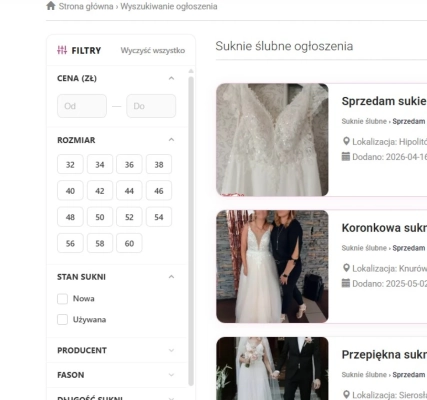The image size is (427, 400).
Task: Click the location pin icon for Knurów listing
Action: click(x=346, y=268)
